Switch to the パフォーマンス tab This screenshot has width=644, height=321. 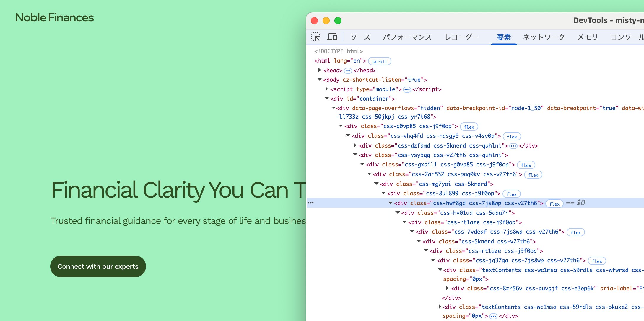point(407,37)
